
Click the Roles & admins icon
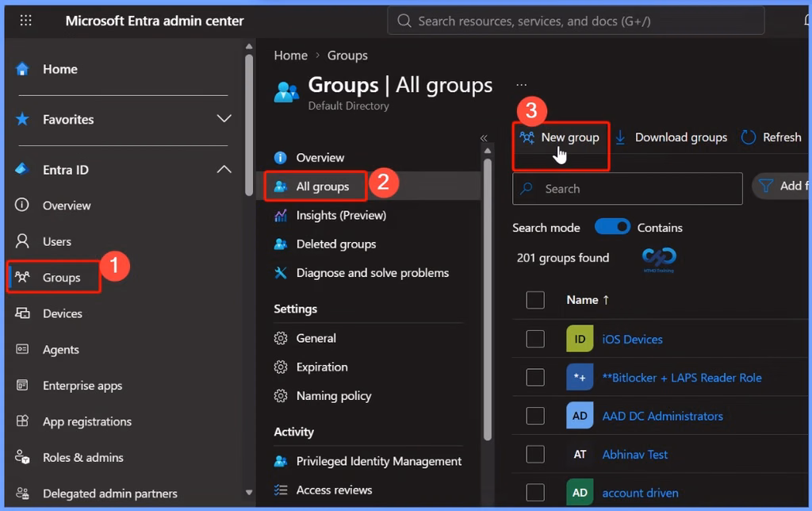pyautogui.click(x=22, y=457)
